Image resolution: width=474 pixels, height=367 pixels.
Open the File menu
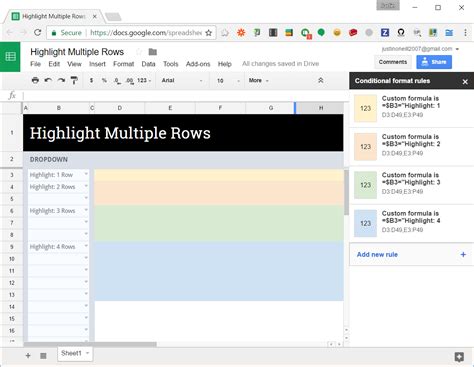35,64
